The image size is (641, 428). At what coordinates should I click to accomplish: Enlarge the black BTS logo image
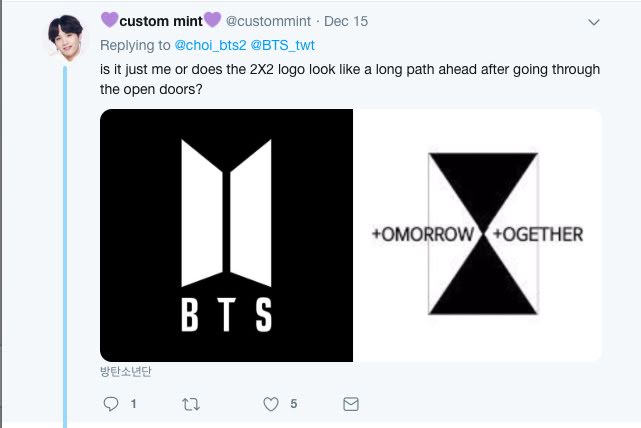click(226, 235)
